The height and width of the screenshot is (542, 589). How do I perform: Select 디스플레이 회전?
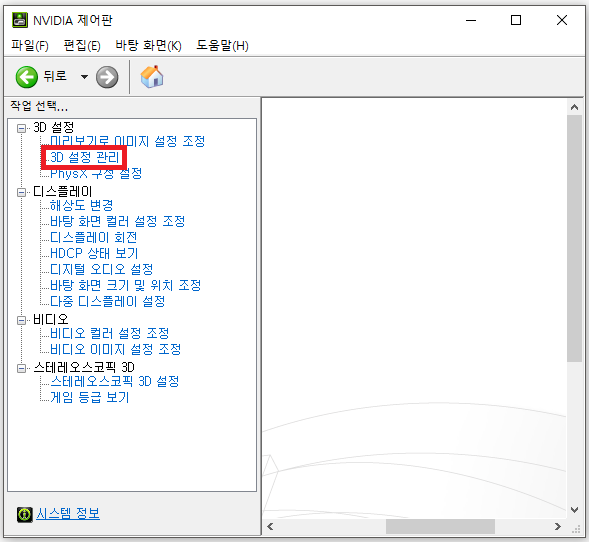94,237
